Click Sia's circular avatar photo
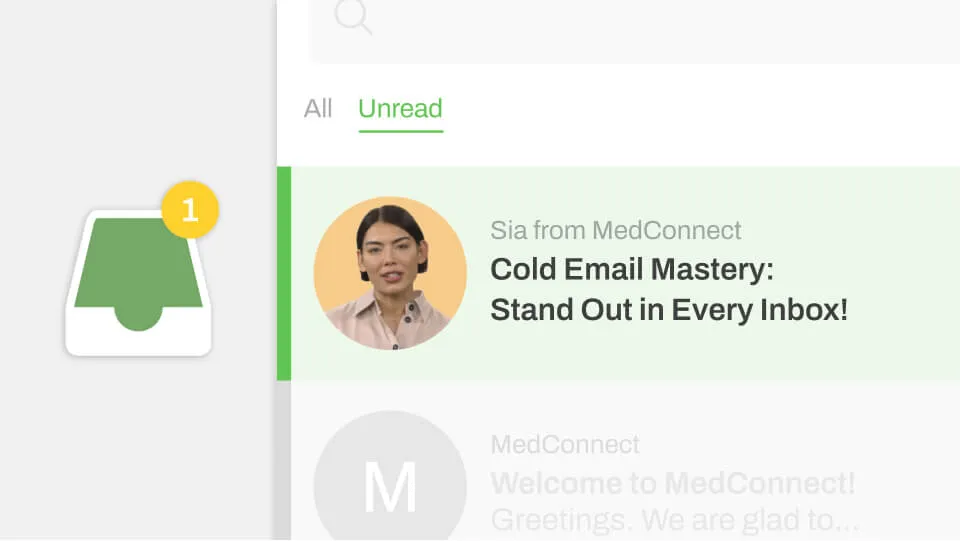The image size is (960, 541). click(x=390, y=273)
